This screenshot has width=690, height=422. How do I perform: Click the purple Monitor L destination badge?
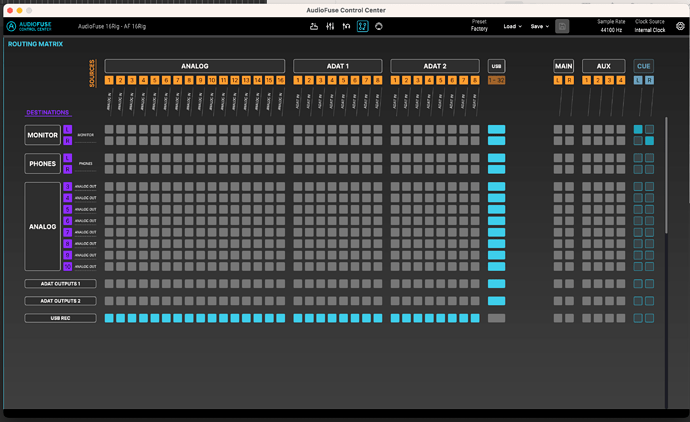tap(67, 129)
